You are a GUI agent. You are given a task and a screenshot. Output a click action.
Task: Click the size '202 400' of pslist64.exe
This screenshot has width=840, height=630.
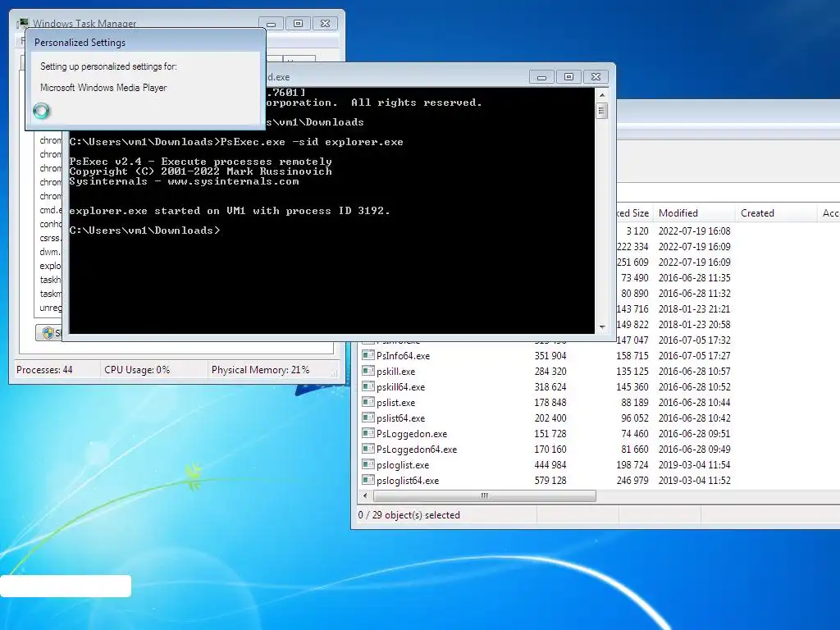point(550,418)
